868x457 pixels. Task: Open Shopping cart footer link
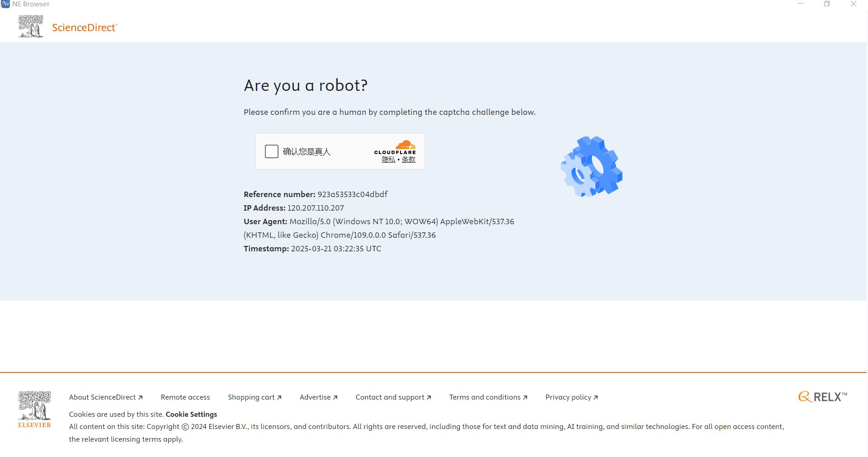click(x=255, y=397)
